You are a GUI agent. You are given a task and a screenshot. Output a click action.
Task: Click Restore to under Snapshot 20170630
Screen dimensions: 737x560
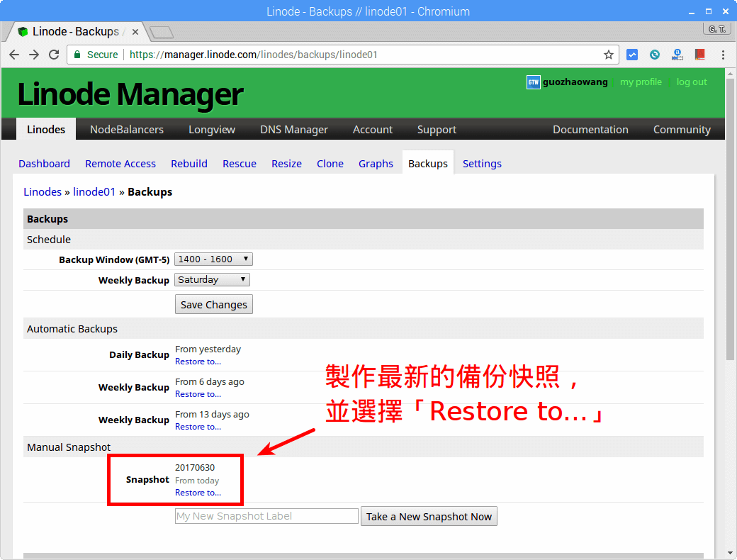pos(198,493)
